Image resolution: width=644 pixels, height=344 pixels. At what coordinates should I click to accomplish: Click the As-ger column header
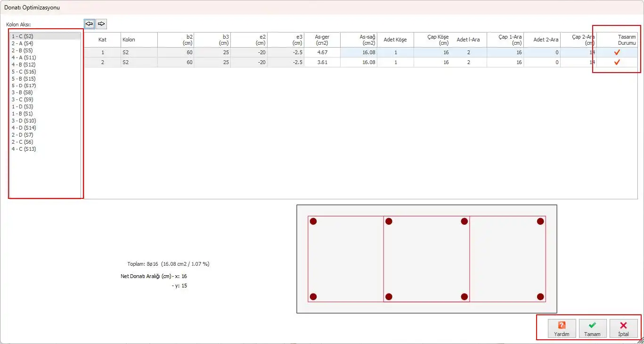point(322,40)
